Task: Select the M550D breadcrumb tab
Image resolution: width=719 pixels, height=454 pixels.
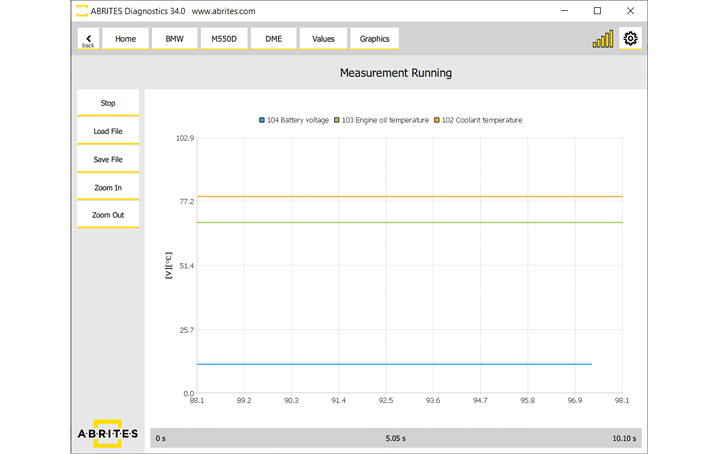Action: (224, 39)
